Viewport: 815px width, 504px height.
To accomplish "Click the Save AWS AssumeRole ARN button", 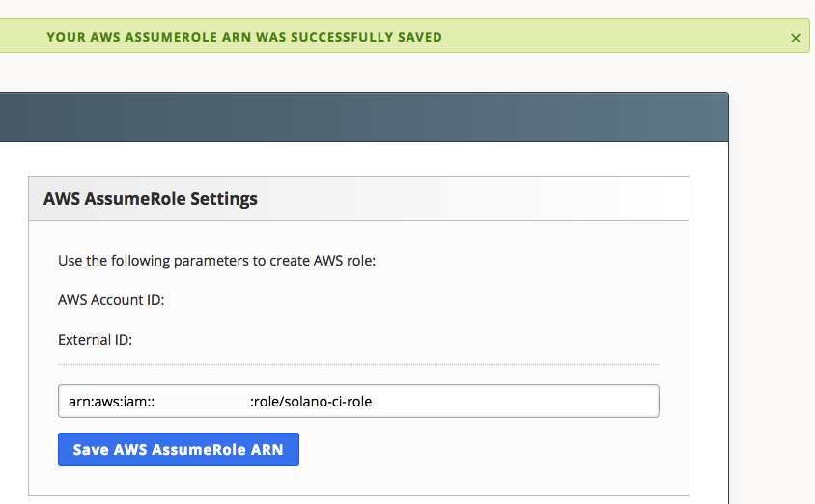I will [x=179, y=449].
